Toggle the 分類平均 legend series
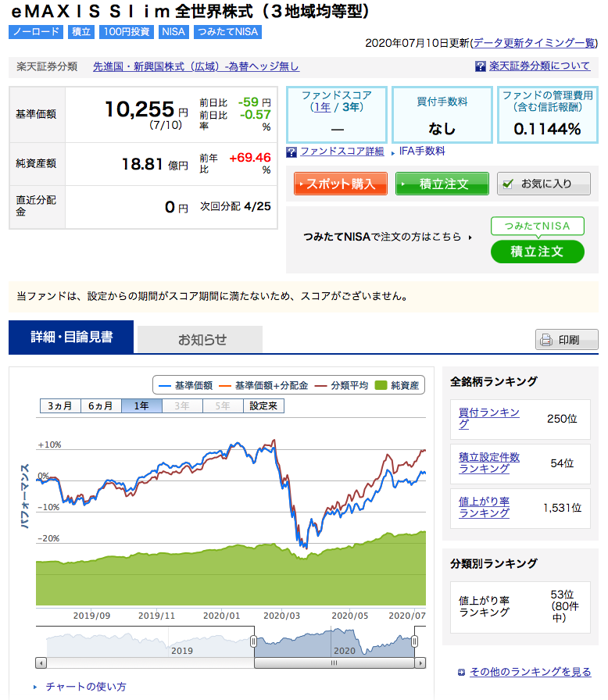 point(342,385)
